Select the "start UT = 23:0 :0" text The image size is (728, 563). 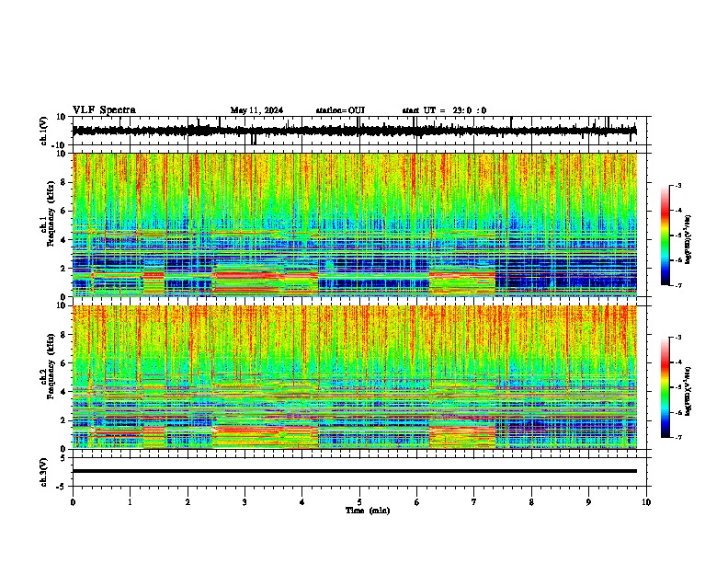point(444,110)
